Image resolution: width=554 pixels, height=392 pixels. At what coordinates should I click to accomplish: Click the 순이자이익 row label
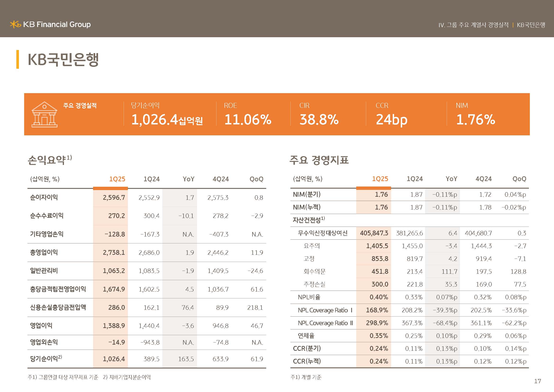(x=44, y=197)
